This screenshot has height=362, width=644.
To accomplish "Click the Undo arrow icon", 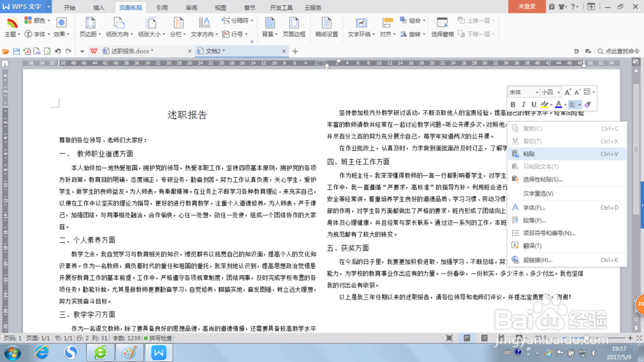I will point(58,52).
